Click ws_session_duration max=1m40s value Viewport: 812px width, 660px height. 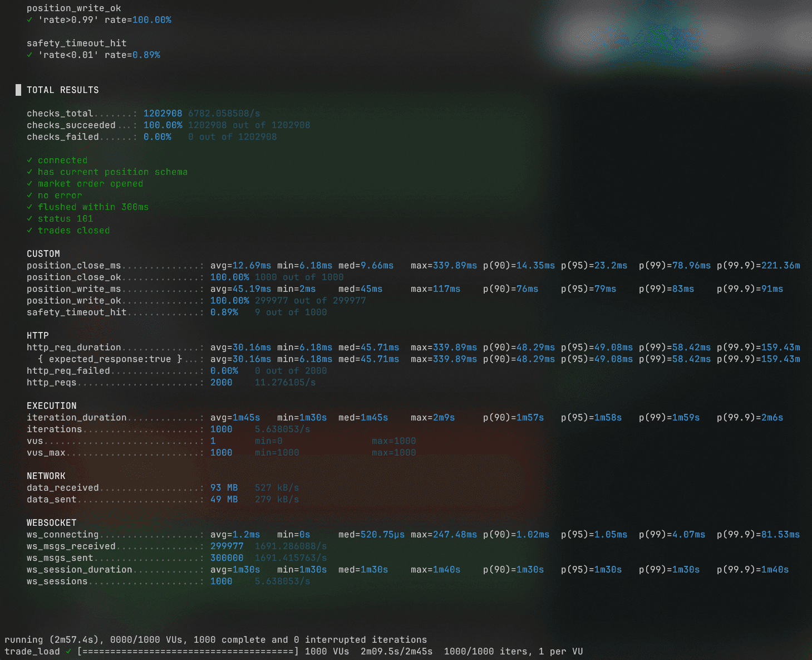[436, 570]
